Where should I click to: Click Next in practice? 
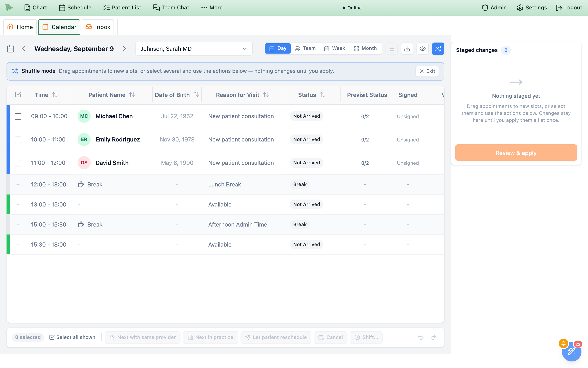click(x=210, y=337)
